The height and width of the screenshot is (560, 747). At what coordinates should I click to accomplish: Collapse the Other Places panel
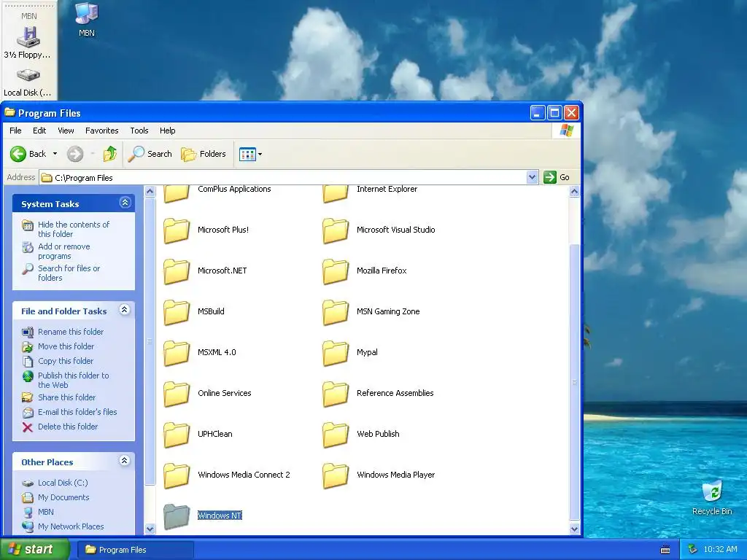coord(124,461)
